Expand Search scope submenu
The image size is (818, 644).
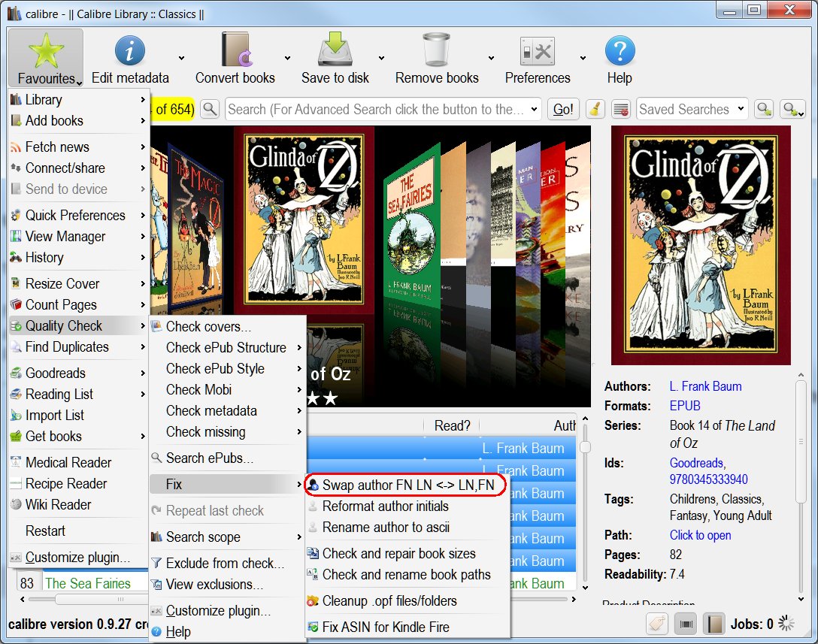228,537
